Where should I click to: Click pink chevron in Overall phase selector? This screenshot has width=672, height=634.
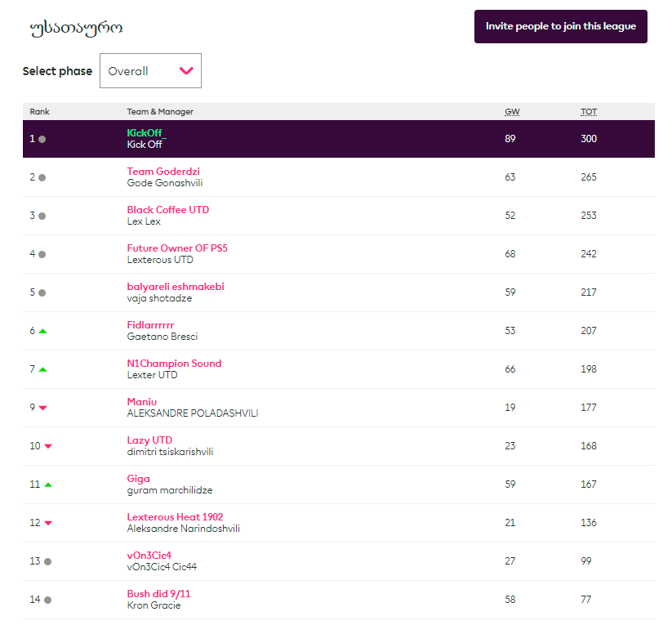point(187,71)
